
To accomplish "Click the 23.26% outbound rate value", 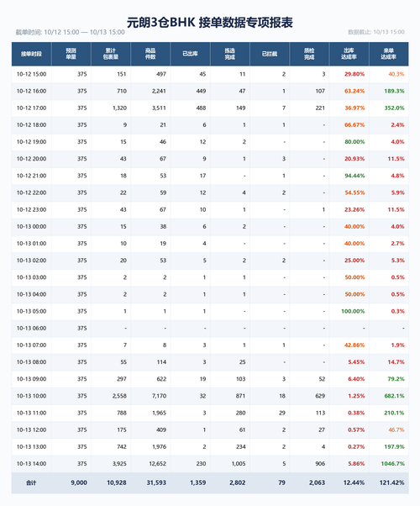I will pos(354,210).
